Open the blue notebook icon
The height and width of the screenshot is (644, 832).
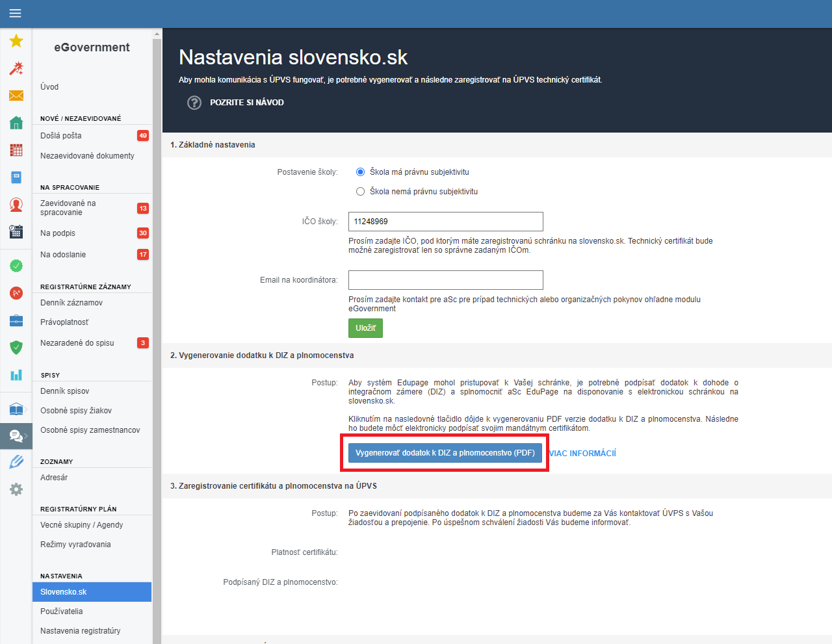[x=16, y=177]
